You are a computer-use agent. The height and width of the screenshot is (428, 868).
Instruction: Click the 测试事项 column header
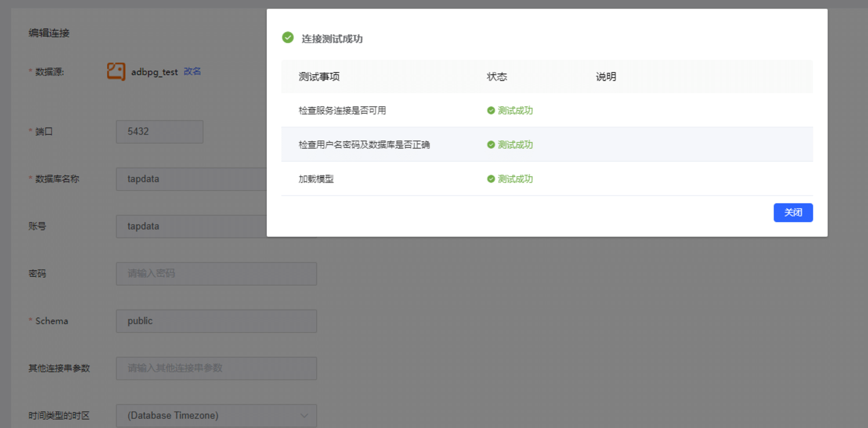click(x=319, y=77)
